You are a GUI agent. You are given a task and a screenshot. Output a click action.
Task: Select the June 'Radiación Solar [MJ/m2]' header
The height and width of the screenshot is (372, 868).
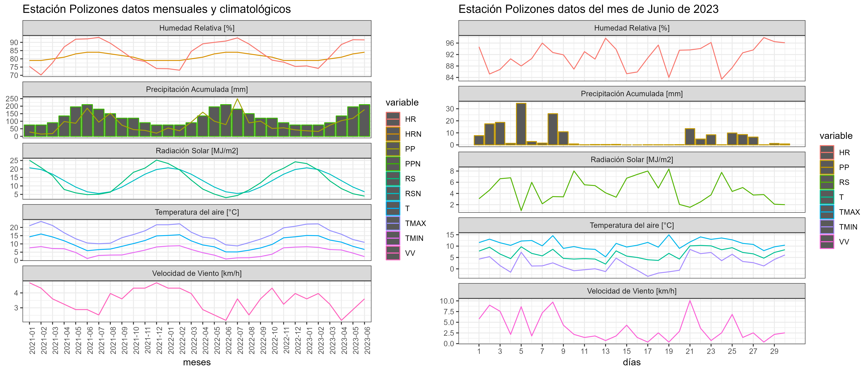pyautogui.click(x=632, y=159)
